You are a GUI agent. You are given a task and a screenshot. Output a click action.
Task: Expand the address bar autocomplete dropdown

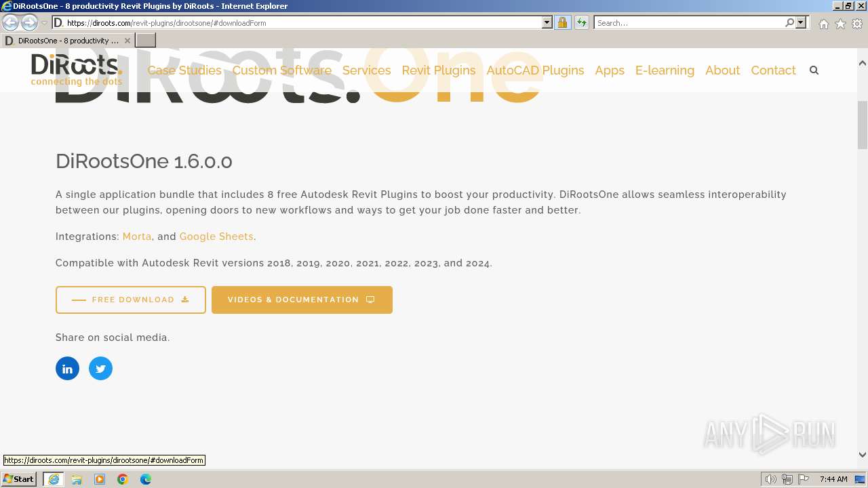[547, 22]
